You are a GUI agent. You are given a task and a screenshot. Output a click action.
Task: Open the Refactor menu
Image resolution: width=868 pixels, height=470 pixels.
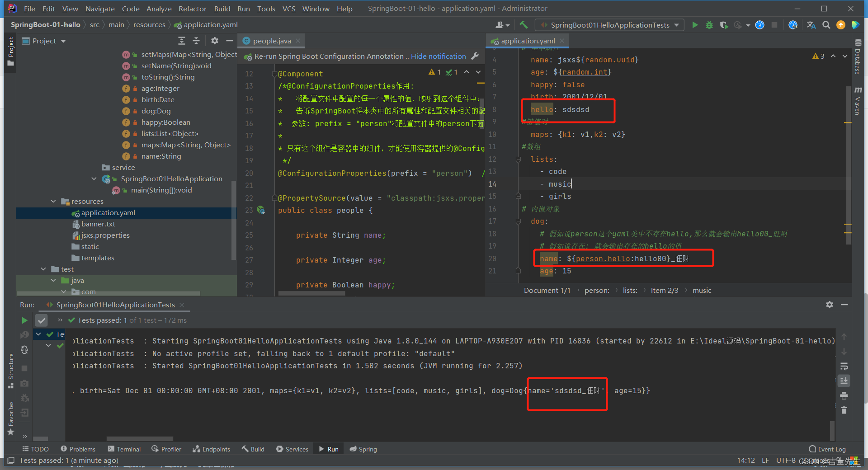click(x=192, y=9)
